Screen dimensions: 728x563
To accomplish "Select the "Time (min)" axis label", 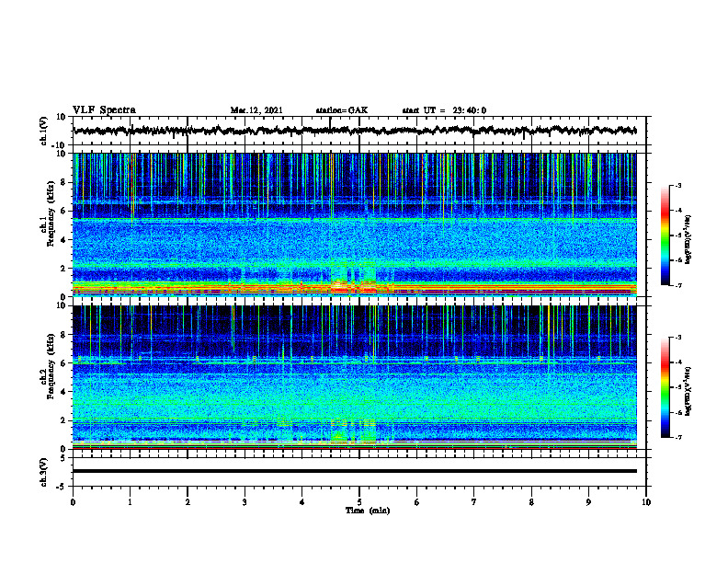I will point(368,511).
